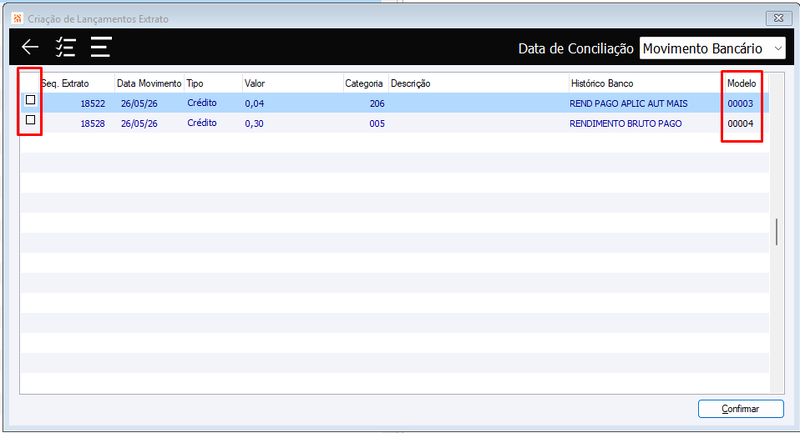Click the select-all checklist icon
The width and height of the screenshot is (800, 433).
(x=66, y=47)
